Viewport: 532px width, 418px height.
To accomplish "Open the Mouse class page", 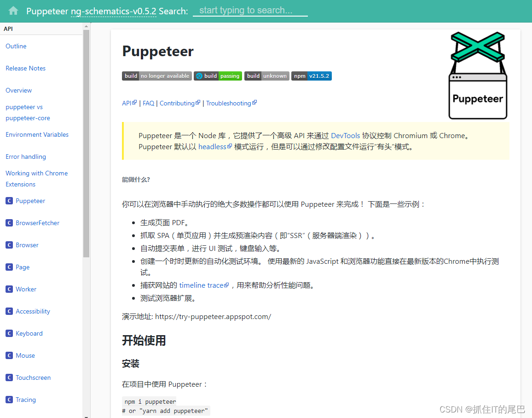I will 26,355.
